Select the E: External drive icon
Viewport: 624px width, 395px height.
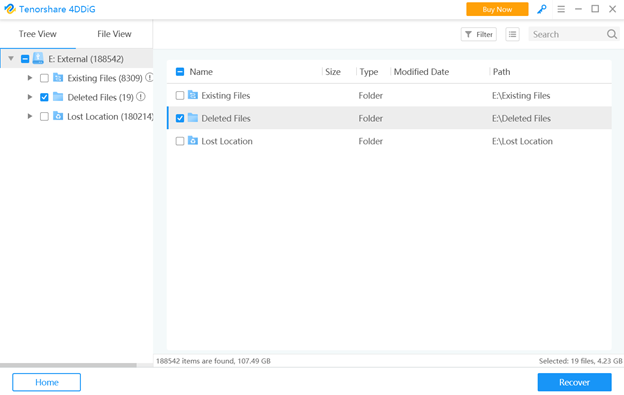tap(38, 58)
